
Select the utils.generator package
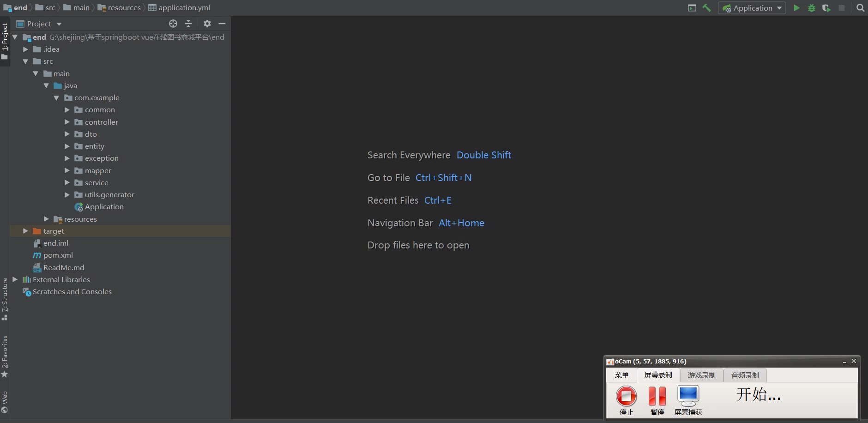click(x=109, y=194)
